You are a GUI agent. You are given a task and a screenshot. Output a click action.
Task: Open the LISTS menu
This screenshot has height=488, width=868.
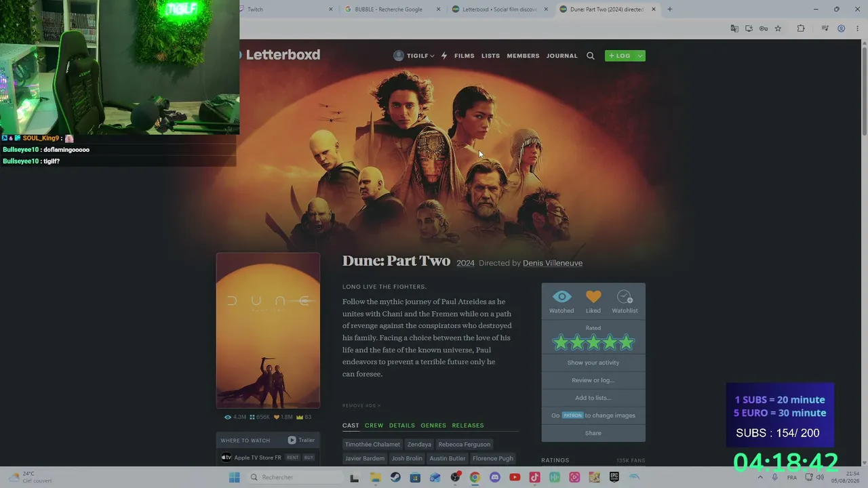click(490, 56)
